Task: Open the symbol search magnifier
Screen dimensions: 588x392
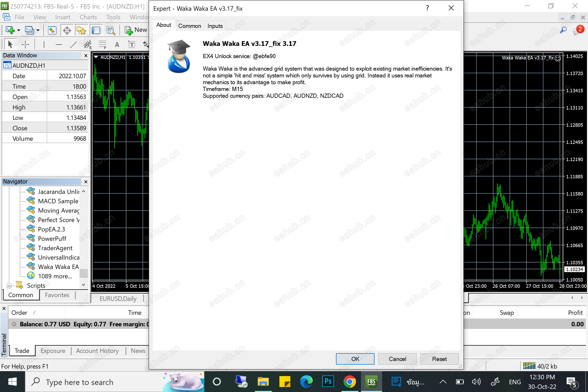Action: coord(563,30)
